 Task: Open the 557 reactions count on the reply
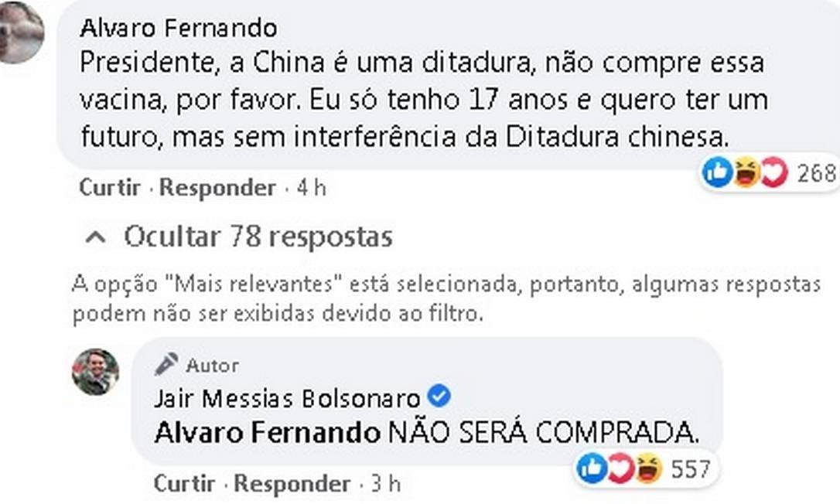691,468
